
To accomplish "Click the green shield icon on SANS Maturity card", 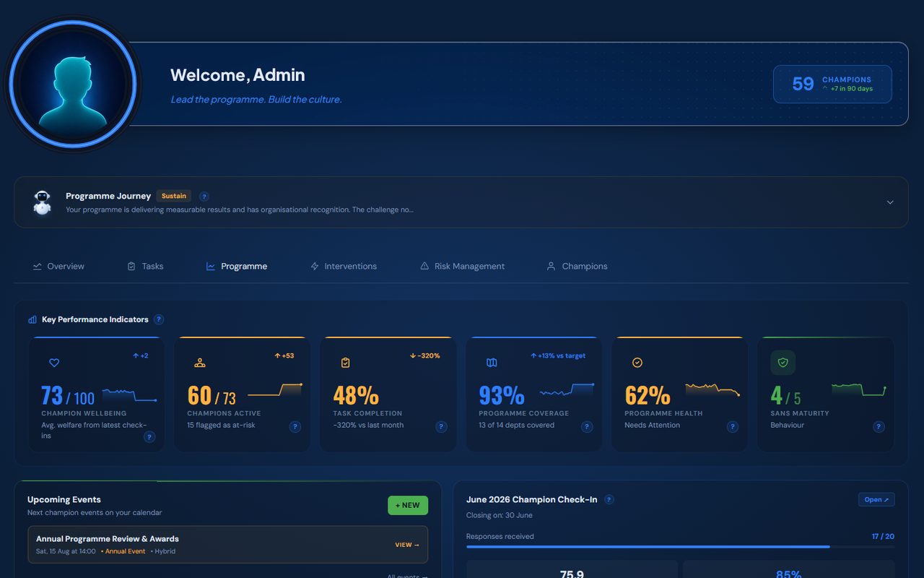I will coord(783,363).
